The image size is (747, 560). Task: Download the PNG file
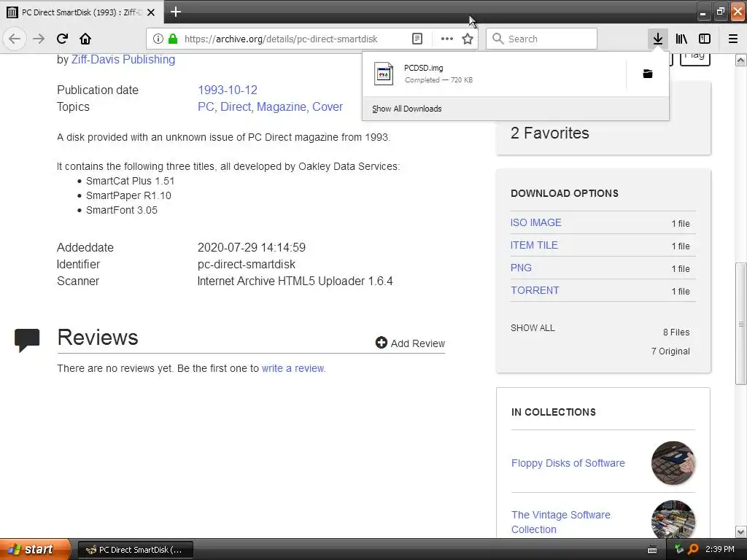click(x=521, y=268)
